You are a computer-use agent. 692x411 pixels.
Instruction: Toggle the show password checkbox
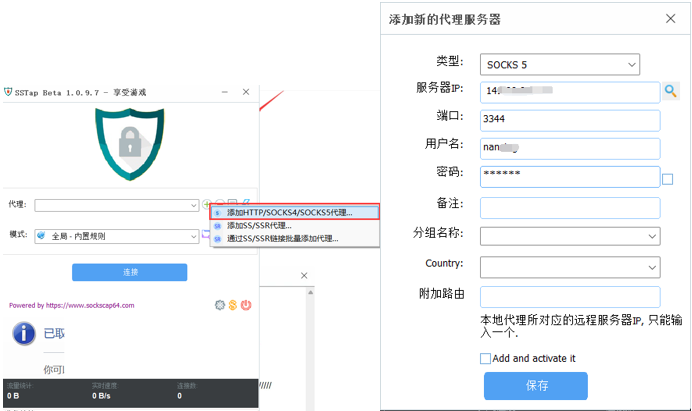tap(667, 180)
